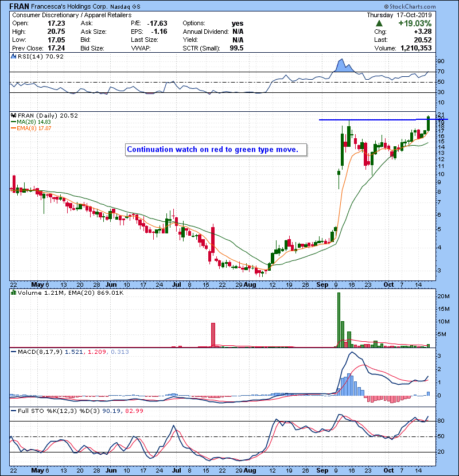Screen dimensions: 459x476
Task: Click the 90 level on RSI axis
Action: (441, 61)
